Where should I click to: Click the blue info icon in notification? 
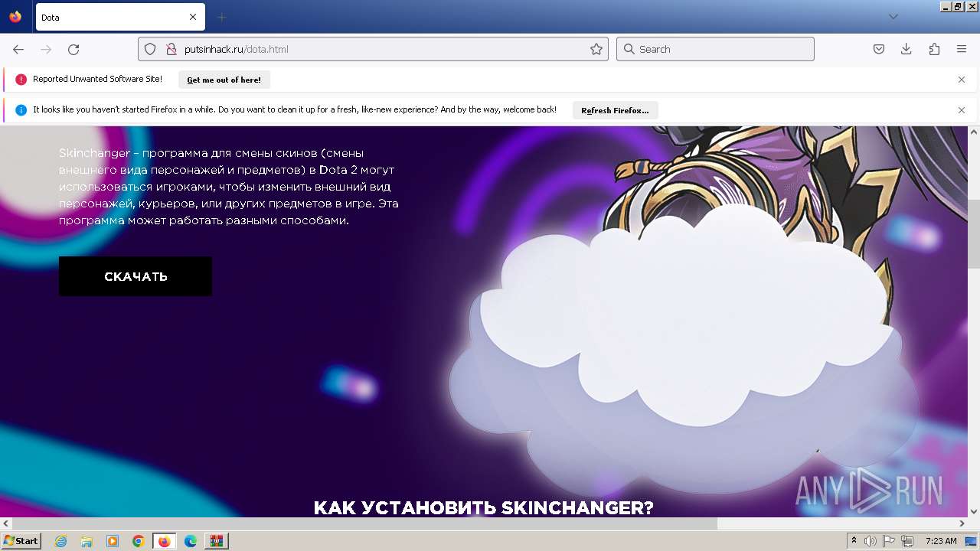(x=21, y=110)
